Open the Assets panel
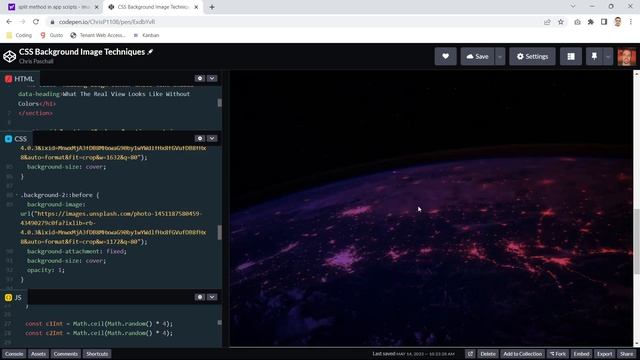This screenshot has width=640, height=360. pyautogui.click(x=38, y=354)
